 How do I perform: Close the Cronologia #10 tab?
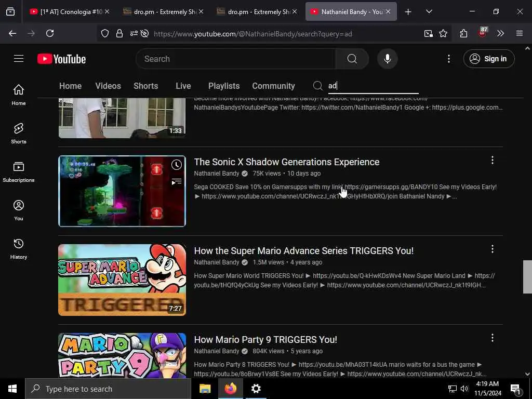(x=107, y=11)
